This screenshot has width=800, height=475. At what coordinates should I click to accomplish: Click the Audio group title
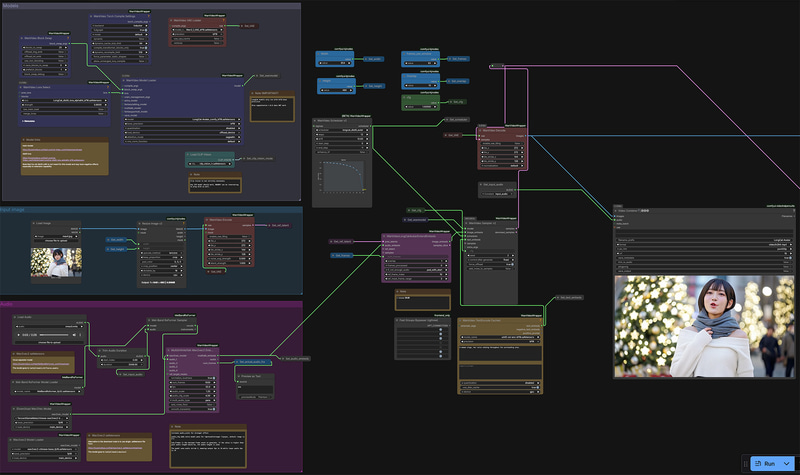point(7,304)
